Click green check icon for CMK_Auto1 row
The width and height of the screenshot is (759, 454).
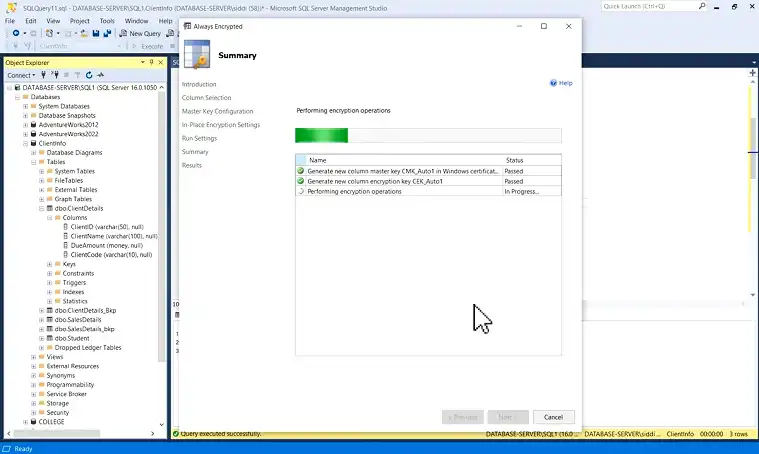coord(301,171)
